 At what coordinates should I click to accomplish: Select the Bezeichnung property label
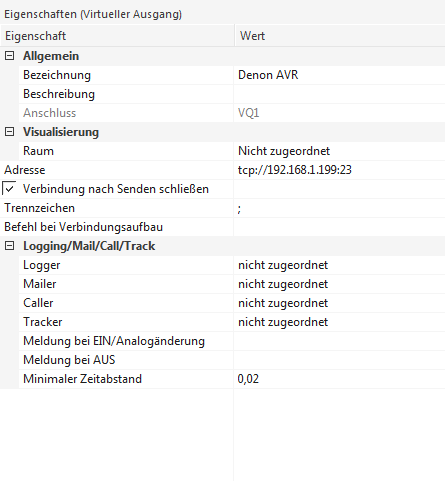57,75
